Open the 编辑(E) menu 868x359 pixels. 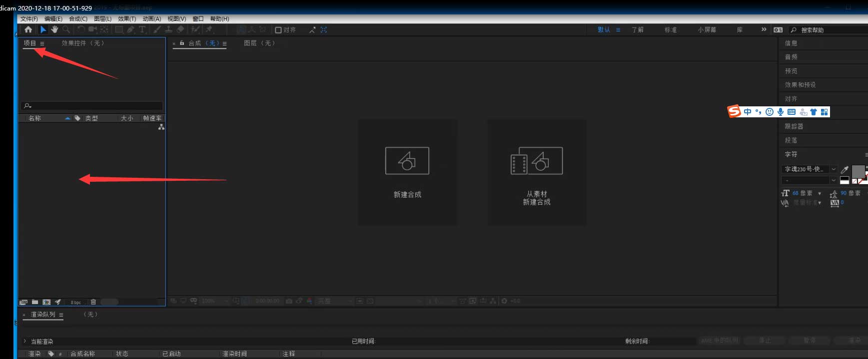(53, 18)
